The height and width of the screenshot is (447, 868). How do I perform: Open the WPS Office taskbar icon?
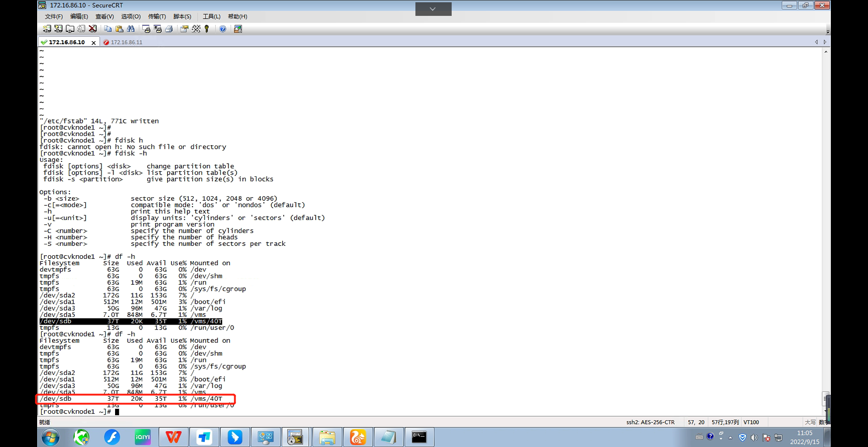[x=174, y=437]
